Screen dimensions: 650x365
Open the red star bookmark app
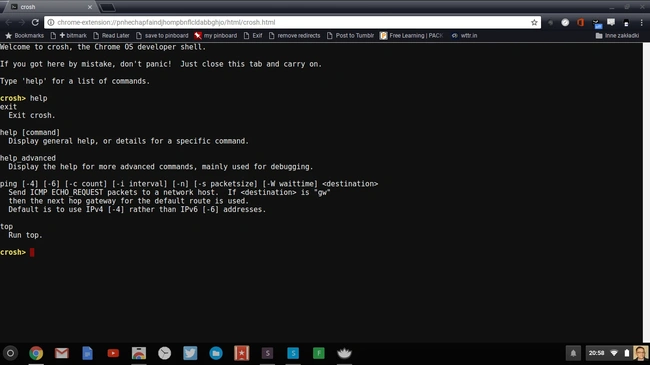[x=242, y=353]
